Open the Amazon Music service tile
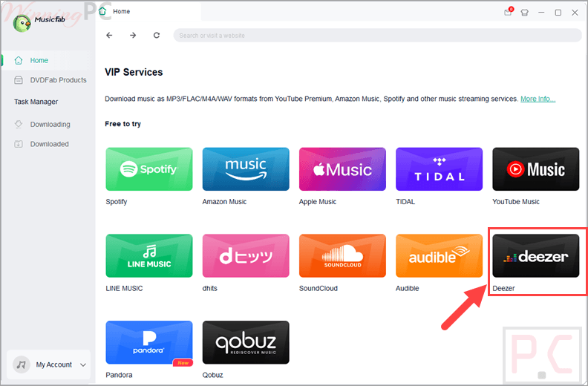 coord(246,169)
